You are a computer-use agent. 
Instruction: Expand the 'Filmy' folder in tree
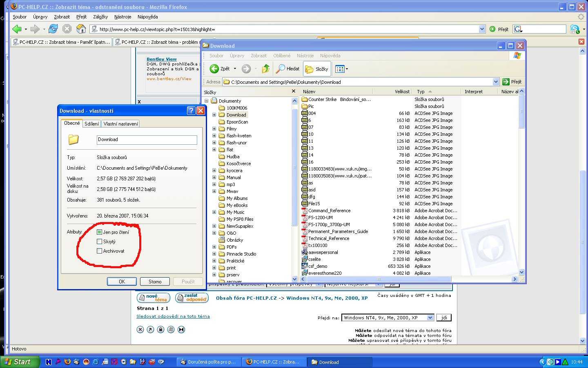(214, 129)
